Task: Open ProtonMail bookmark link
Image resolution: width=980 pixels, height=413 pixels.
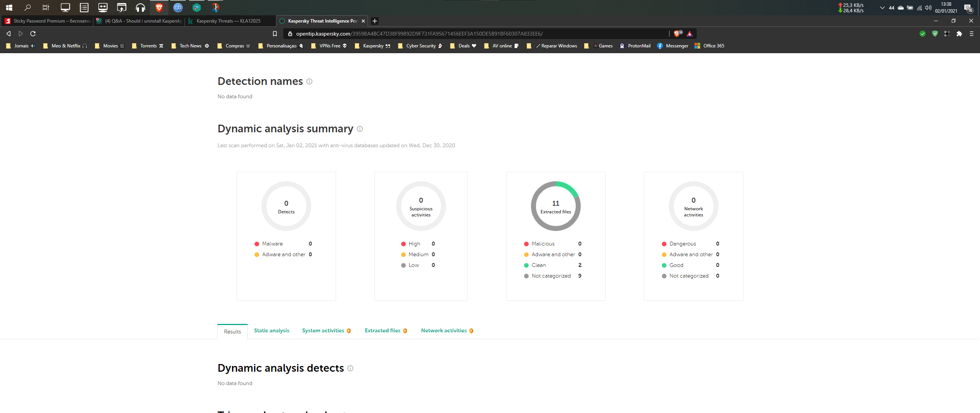Action: click(639, 46)
